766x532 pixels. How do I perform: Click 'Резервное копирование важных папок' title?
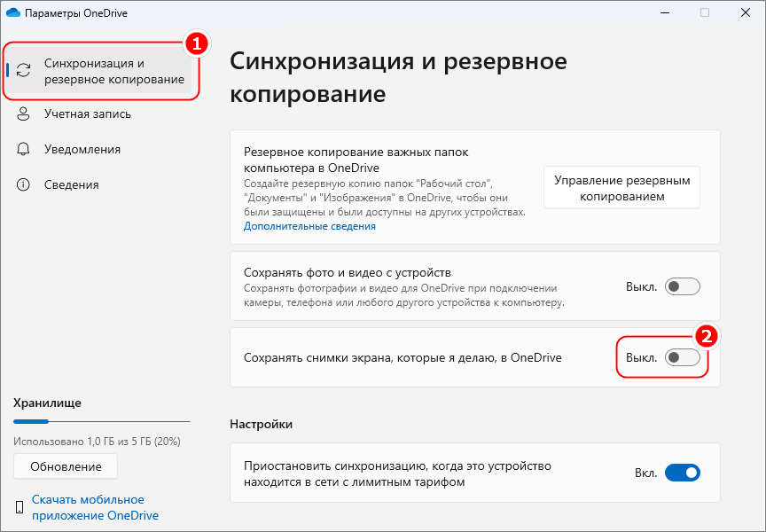point(356,160)
